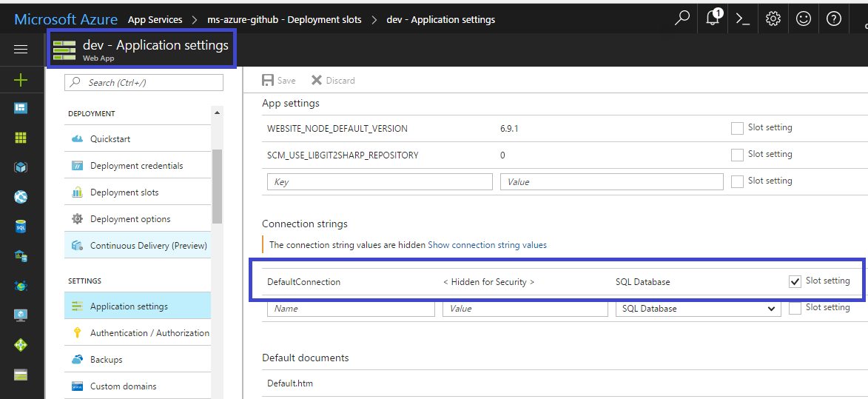Click the app settings Key input field
The width and height of the screenshot is (868, 399).
[x=380, y=182]
